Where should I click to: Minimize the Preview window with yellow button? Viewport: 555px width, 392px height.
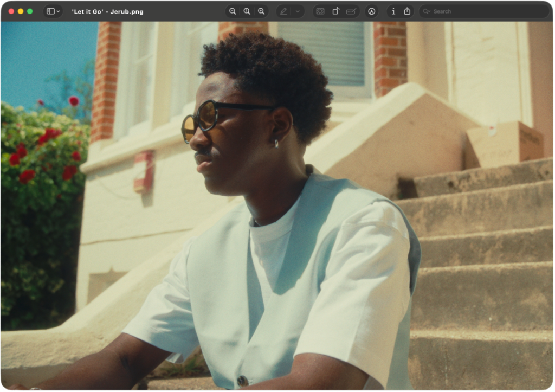pyautogui.click(x=21, y=11)
